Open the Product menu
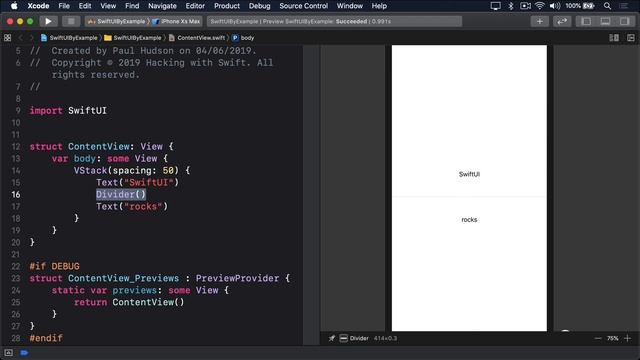The height and width of the screenshot is (360, 640). coord(227,6)
